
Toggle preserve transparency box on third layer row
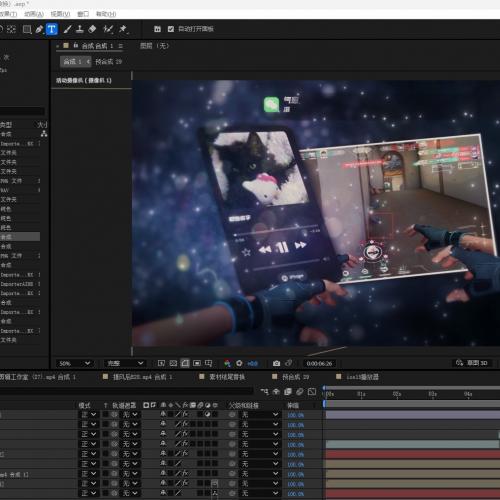(105, 434)
